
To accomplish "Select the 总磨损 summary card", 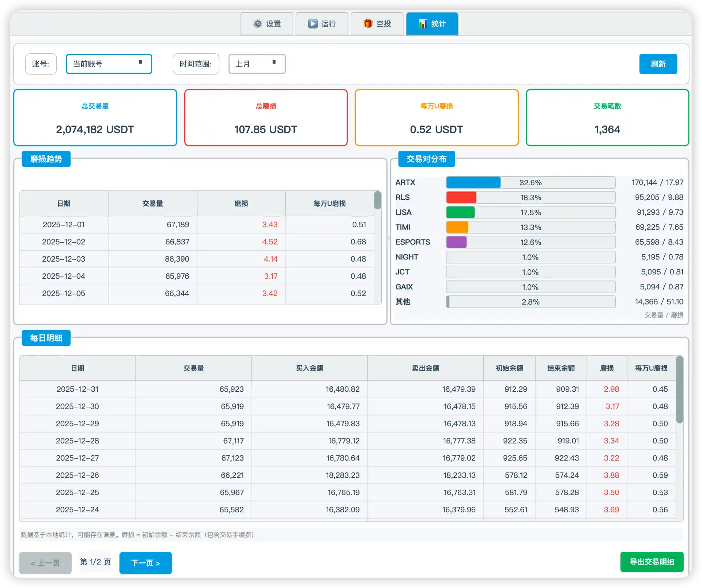I will (x=266, y=118).
